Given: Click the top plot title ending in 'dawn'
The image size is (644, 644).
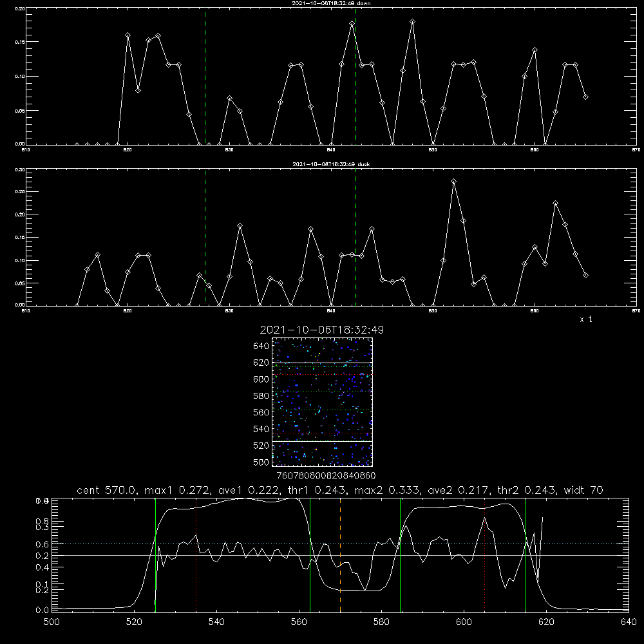Looking at the screenshot, I should tap(331, 3).
